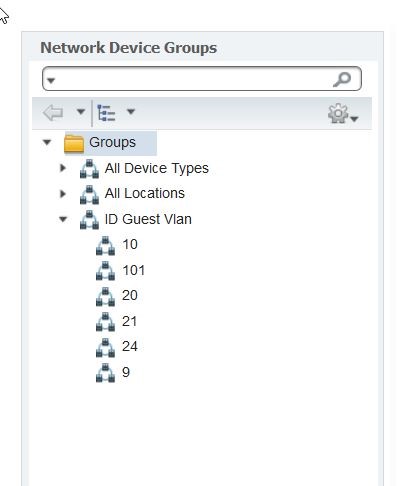
Task: Open dropdown arrow beside back button
Action: (81, 111)
